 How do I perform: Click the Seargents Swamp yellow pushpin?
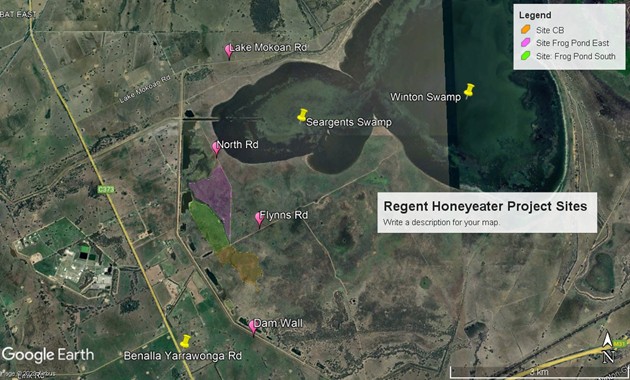302,115
